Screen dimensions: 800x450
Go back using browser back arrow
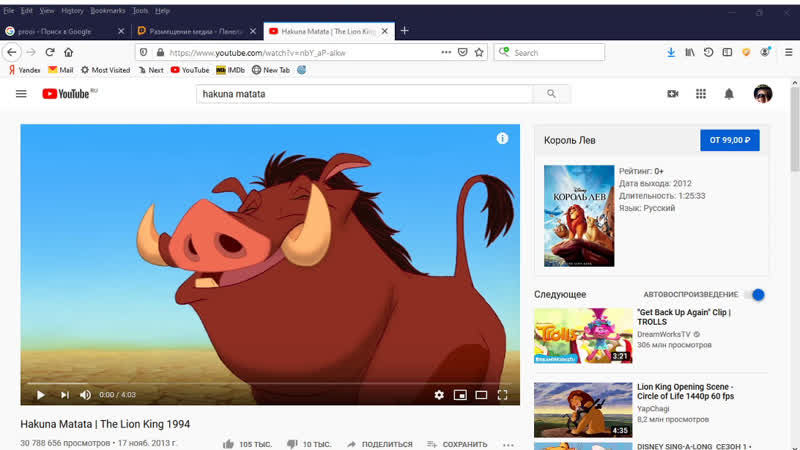(x=12, y=52)
